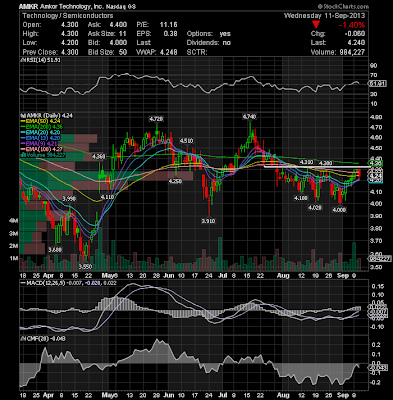Click the 3.910 low price annotation

pos(208,221)
